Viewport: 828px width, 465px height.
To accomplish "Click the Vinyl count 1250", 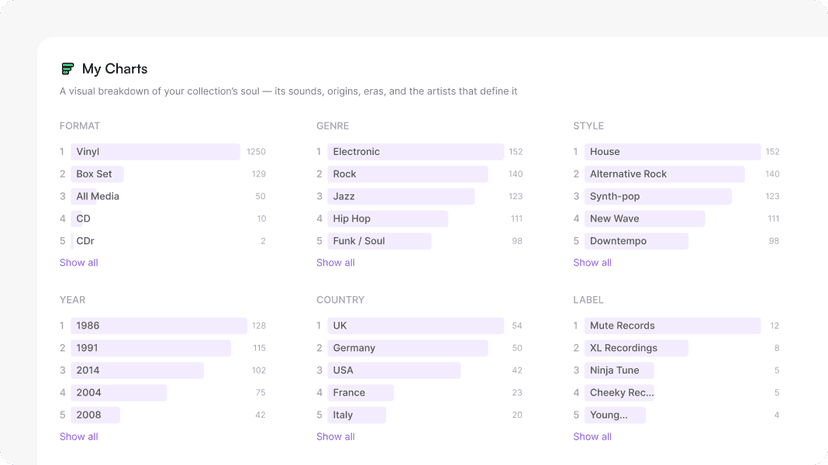I will point(256,151).
